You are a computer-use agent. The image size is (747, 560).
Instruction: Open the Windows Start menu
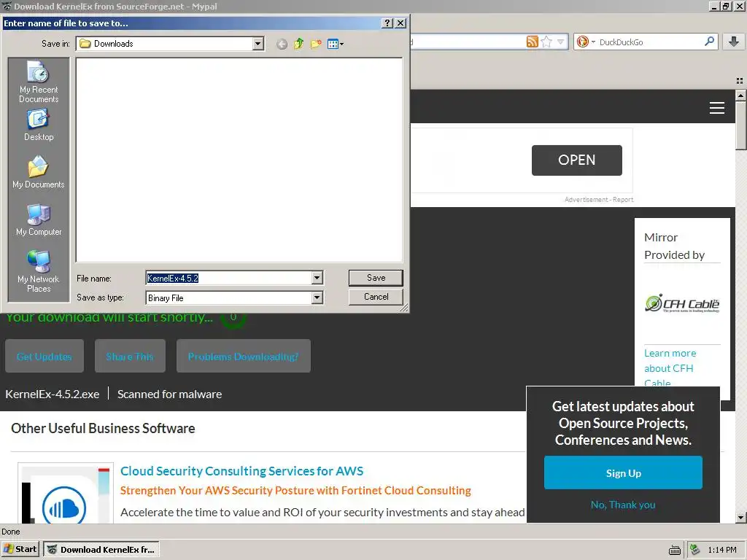point(20,549)
